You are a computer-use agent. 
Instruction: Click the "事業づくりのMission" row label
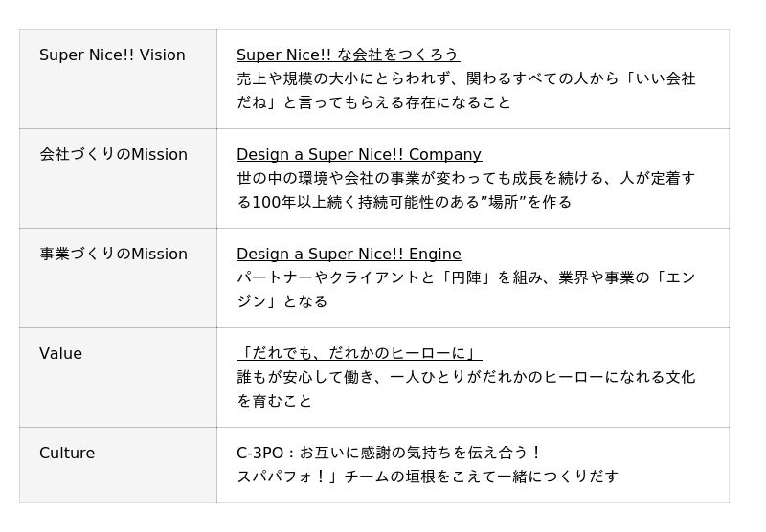[x=113, y=255]
